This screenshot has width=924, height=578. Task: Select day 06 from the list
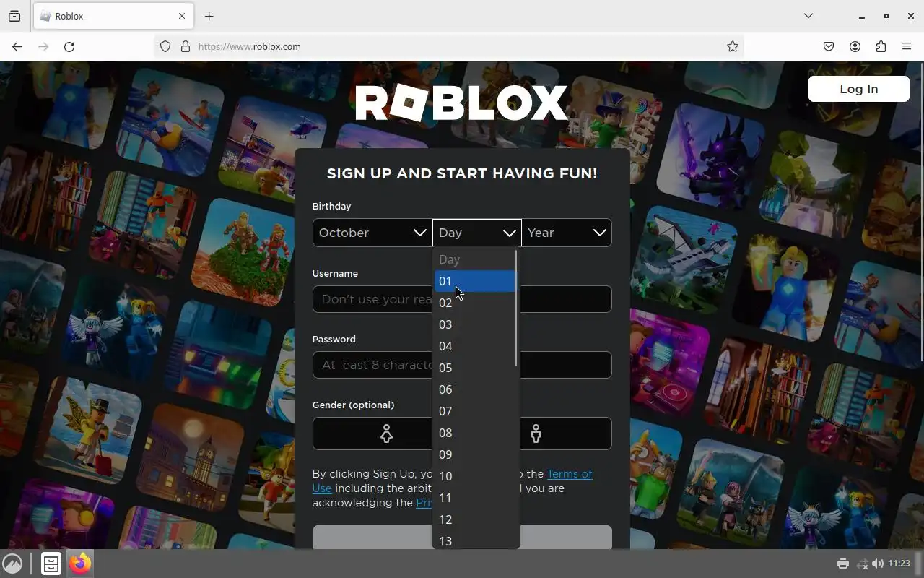pyautogui.click(x=474, y=389)
